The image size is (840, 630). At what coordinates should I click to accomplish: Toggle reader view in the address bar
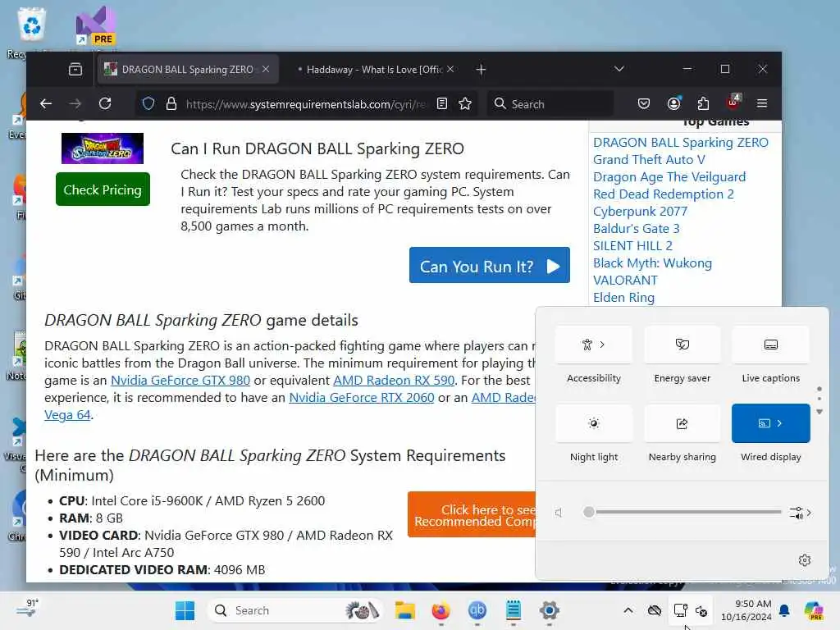pyautogui.click(x=442, y=103)
